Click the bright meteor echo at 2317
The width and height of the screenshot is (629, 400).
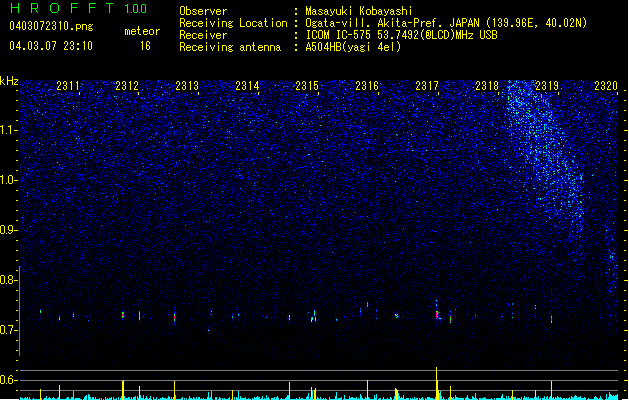[437, 315]
